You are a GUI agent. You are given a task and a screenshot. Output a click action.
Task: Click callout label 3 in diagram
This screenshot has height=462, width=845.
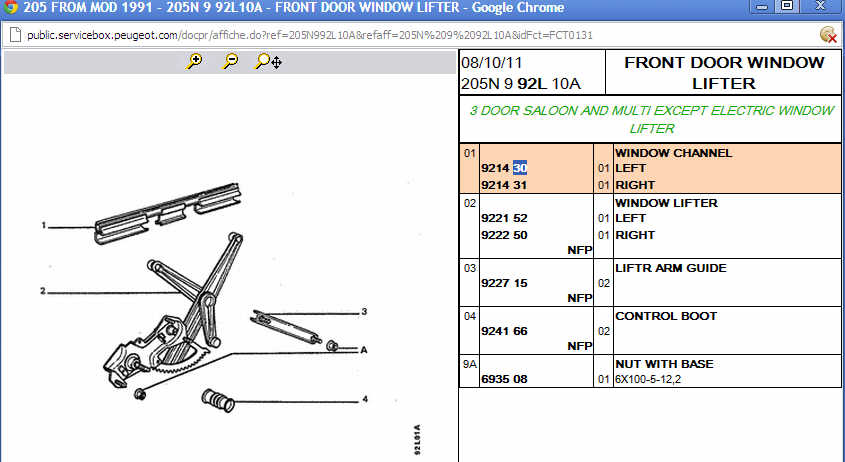pyautogui.click(x=364, y=312)
